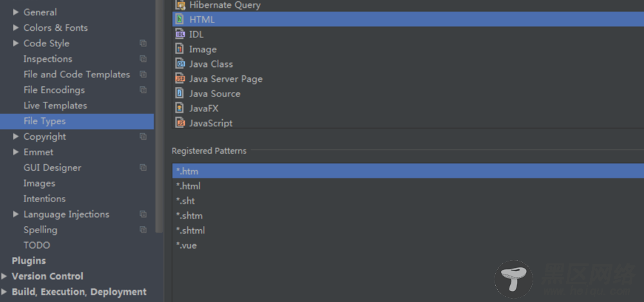Click the HTML file type icon
This screenshot has height=302, width=644.
[x=180, y=20]
